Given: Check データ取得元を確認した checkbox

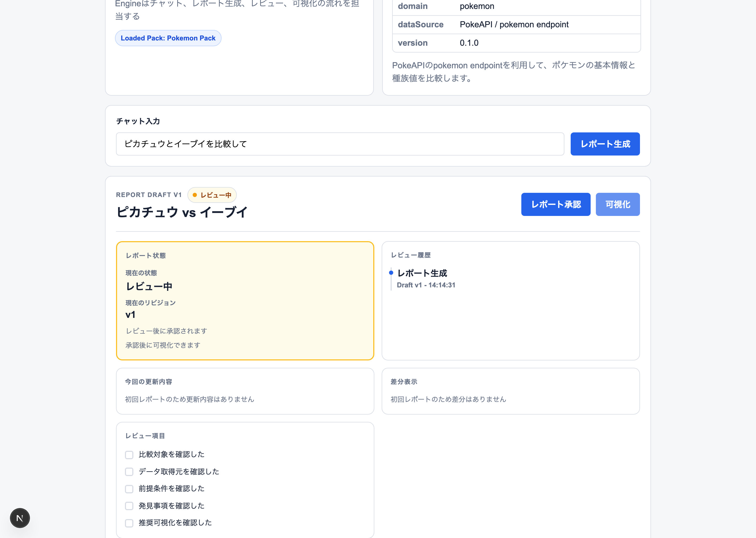Looking at the screenshot, I should point(129,472).
